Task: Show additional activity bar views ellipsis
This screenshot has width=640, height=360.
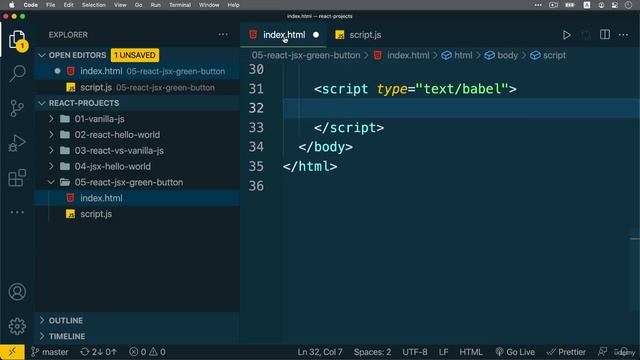Action: [17, 212]
